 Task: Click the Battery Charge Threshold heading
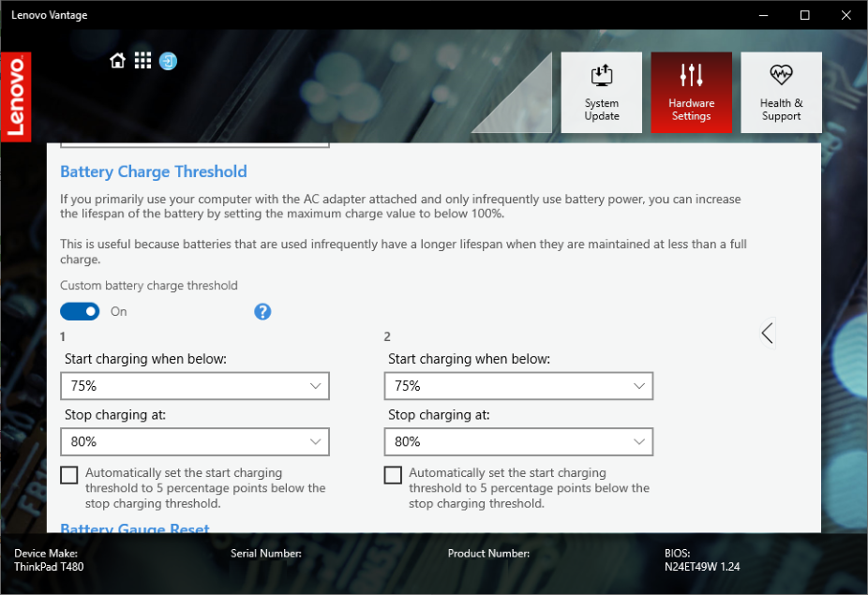pos(154,171)
